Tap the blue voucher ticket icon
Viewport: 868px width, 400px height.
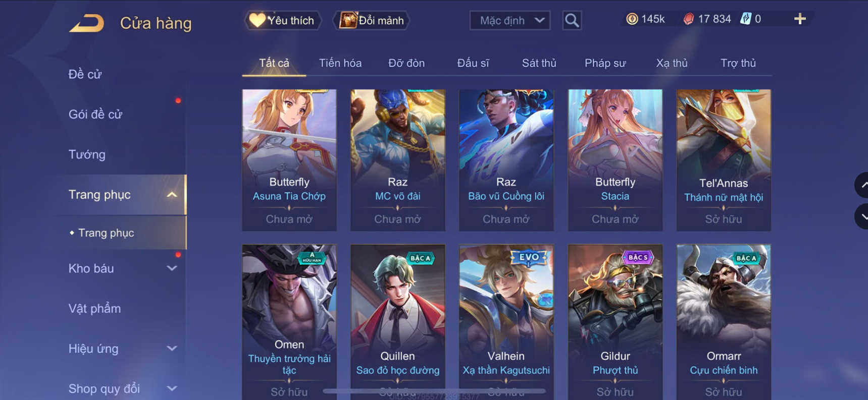click(745, 19)
